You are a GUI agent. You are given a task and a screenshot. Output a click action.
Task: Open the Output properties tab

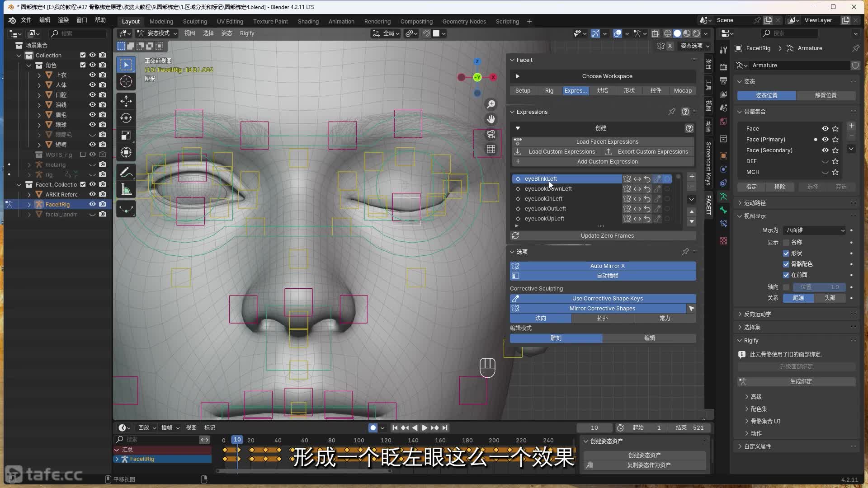(723, 80)
